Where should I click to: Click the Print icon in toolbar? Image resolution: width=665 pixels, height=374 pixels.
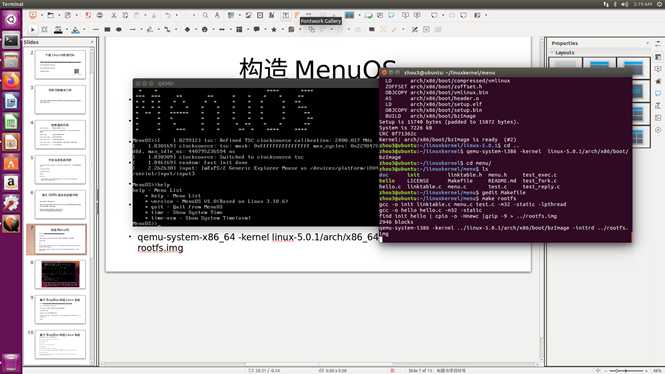pos(99,15)
